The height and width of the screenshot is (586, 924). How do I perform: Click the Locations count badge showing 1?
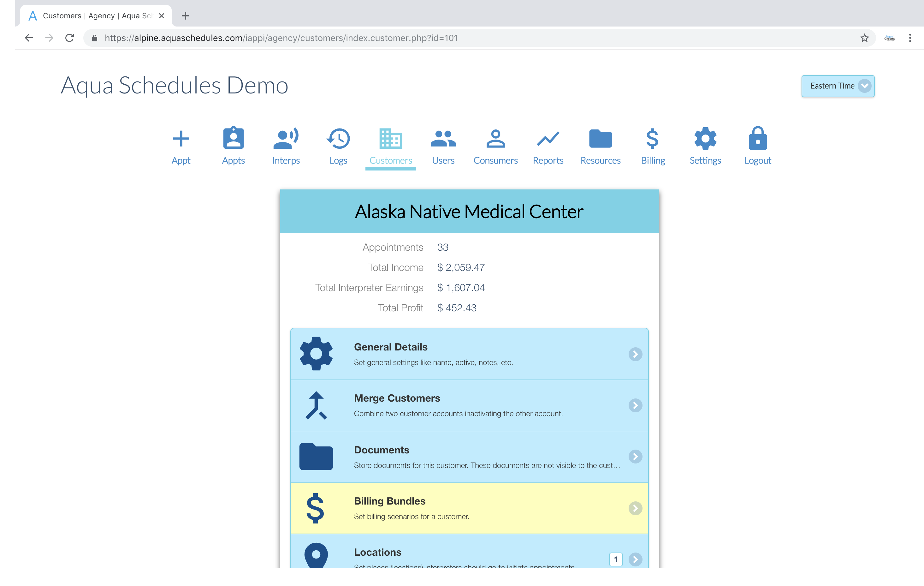pyautogui.click(x=615, y=559)
